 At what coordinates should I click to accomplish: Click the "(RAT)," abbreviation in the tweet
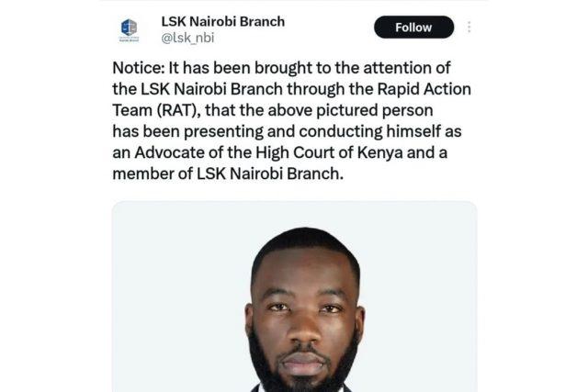tap(179, 110)
